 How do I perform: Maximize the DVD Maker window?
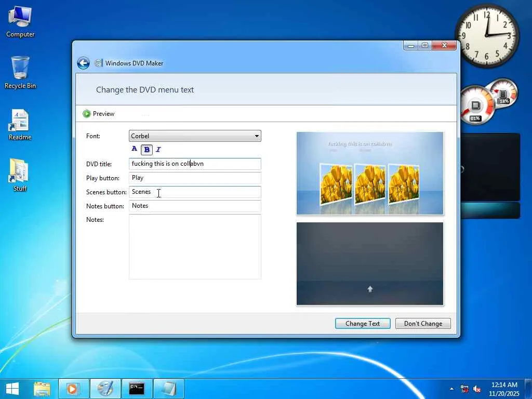[x=425, y=45]
